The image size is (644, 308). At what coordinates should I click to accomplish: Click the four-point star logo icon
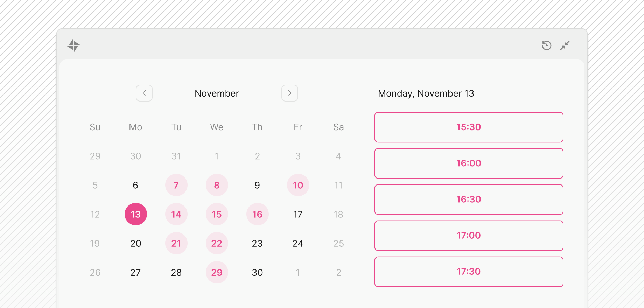coord(73,45)
